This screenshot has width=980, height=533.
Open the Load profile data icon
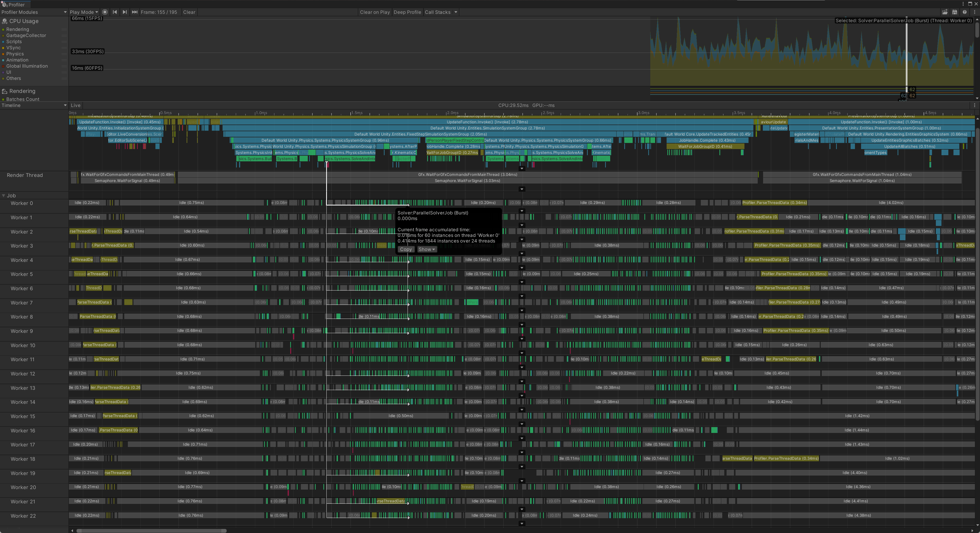click(x=945, y=12)
